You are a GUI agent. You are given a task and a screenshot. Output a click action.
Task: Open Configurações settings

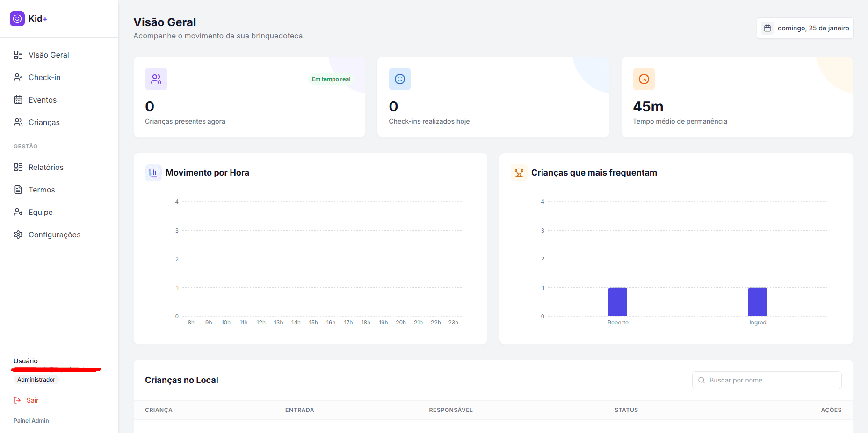(54, 235)
